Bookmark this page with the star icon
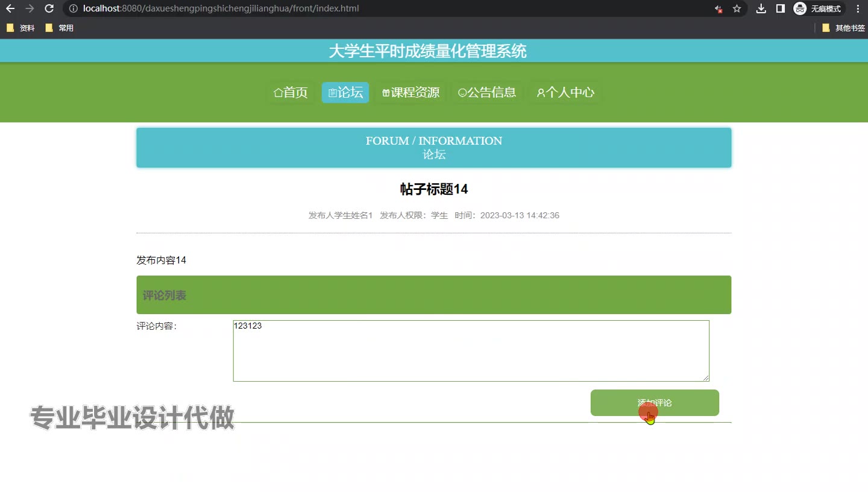Image resolution: width=868 pixels, height=492 pixels. pos(737,8)
